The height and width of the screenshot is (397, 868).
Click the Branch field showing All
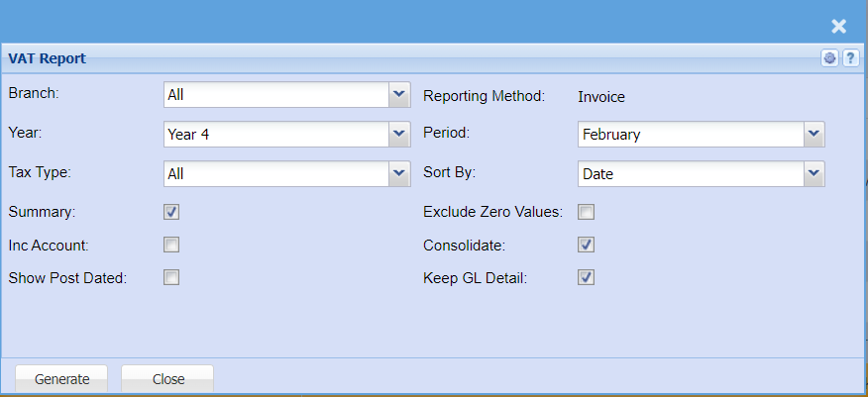276,95
